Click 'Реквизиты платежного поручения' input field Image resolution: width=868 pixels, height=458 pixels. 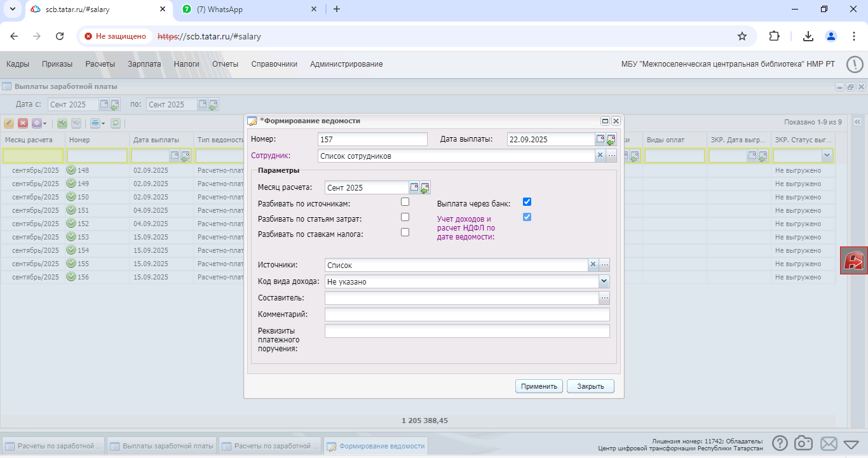[467, 331]
